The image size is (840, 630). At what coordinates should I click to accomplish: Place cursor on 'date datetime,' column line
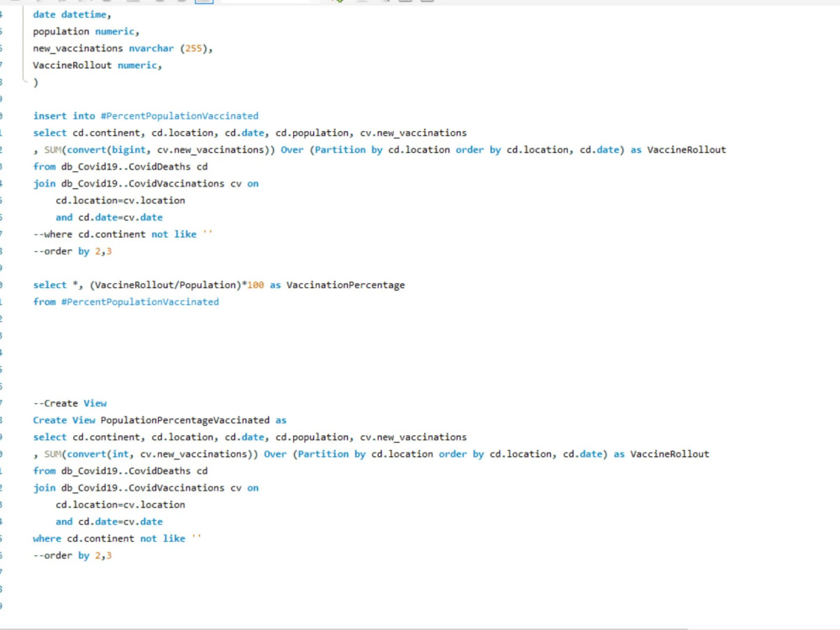point(71,14)
